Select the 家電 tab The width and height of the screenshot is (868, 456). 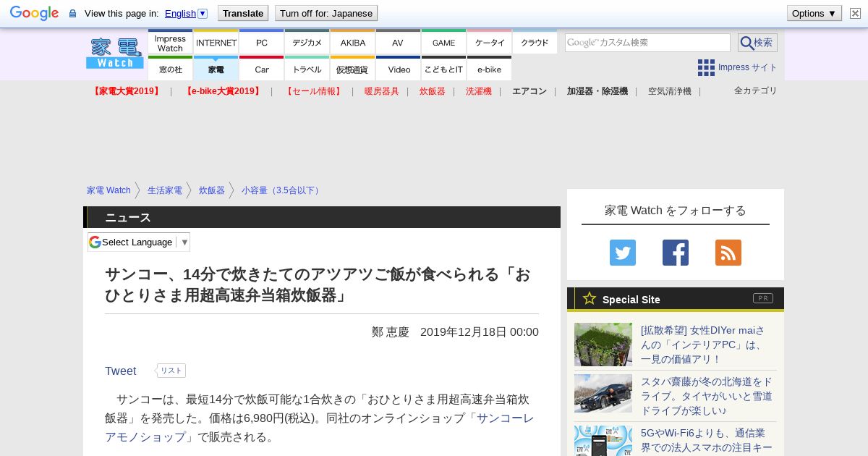[216, 69]
